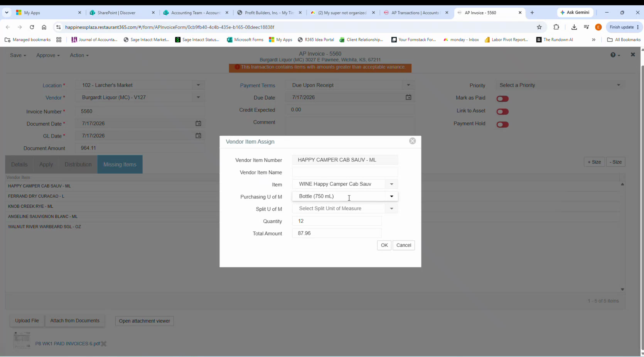Image resolution: width=644 pixels, height=357 pixels.
Task: Click the Upload File button
Action: (x=27, y=321)
